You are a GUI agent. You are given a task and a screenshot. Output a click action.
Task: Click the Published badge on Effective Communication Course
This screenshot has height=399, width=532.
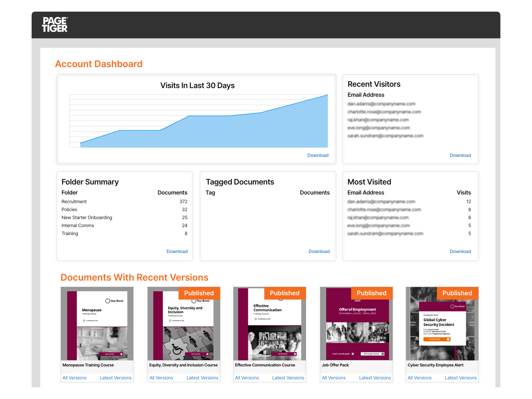click(x=285, y=293)
